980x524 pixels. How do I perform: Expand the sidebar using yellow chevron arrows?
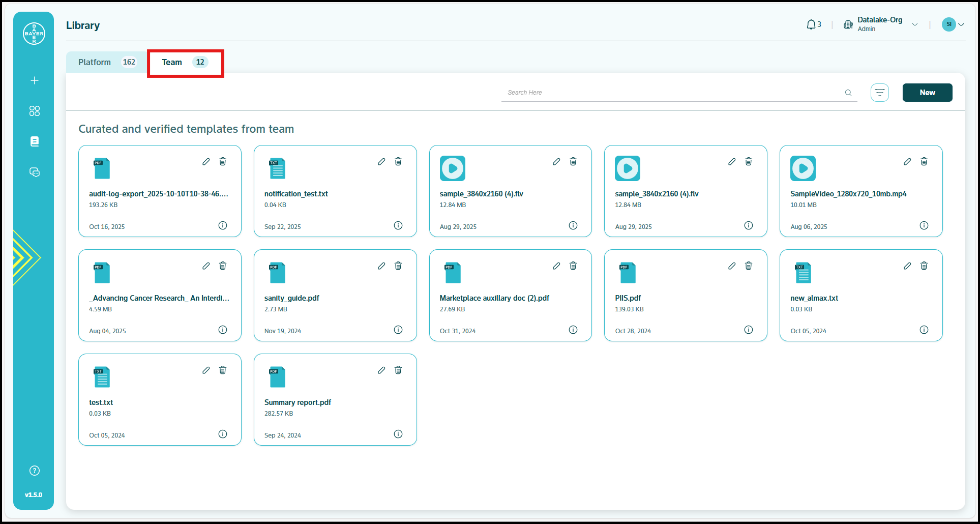tap(25, 257)
